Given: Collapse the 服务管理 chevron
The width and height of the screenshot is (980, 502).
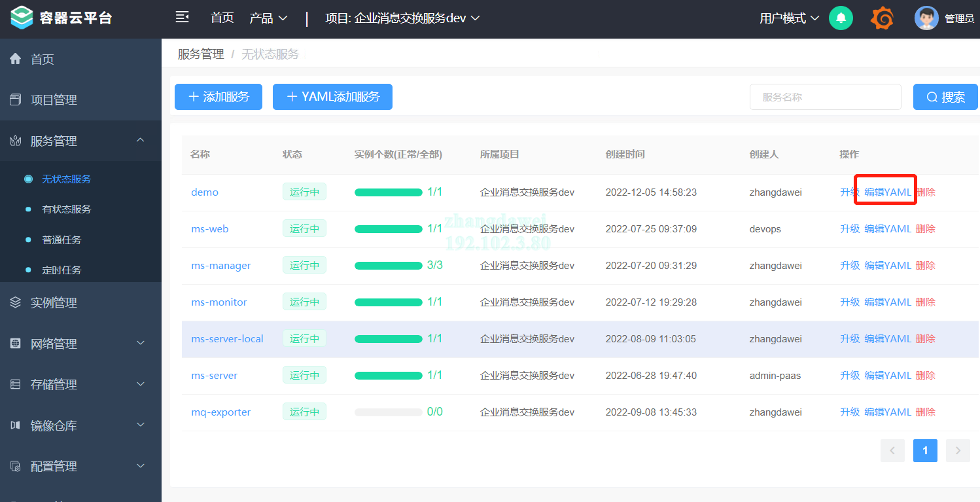Looking at the screenshot, I should click(140, 140).
